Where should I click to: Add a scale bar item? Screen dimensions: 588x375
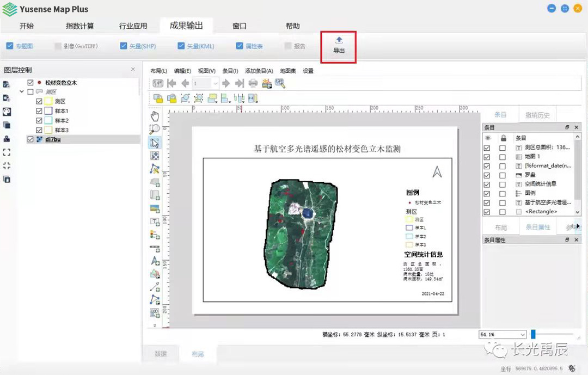click(155, 248)
